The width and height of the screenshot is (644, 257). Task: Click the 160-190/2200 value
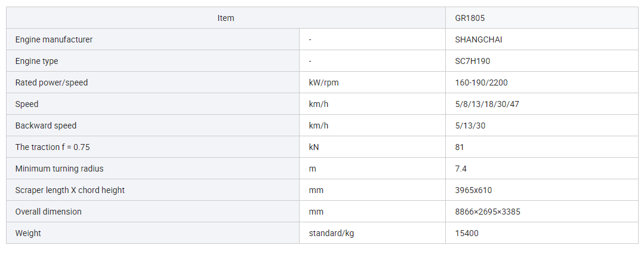[x=481, y=82]
